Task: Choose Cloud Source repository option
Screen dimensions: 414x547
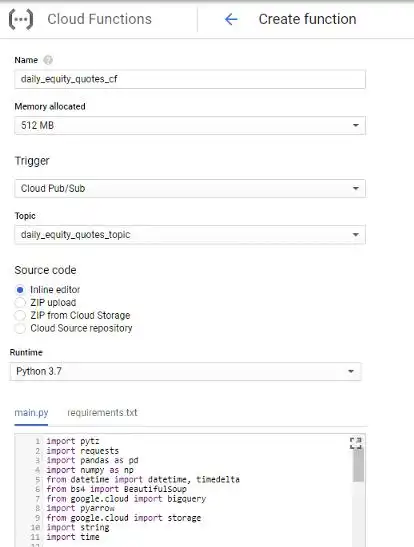Action: point(20,328)
